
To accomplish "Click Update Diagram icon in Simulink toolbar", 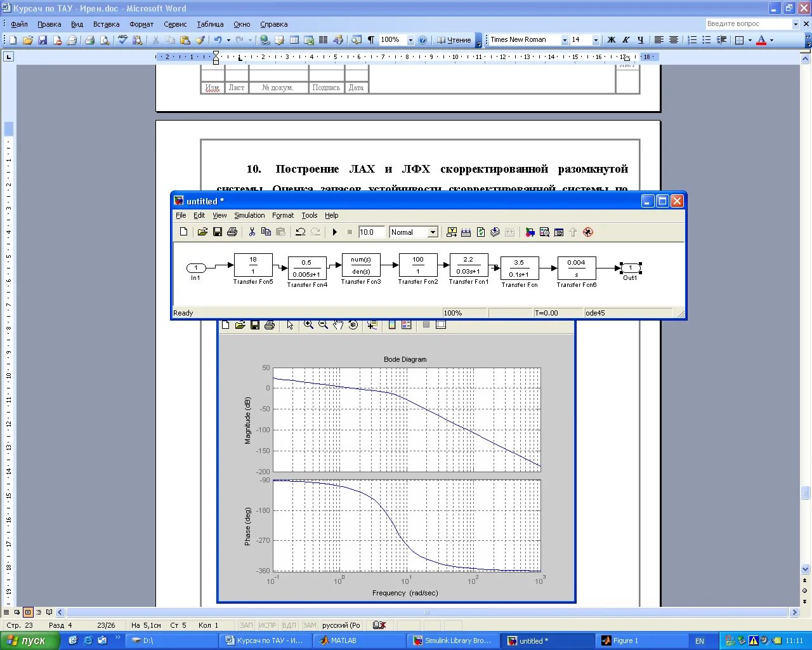I will pos(495,232).
